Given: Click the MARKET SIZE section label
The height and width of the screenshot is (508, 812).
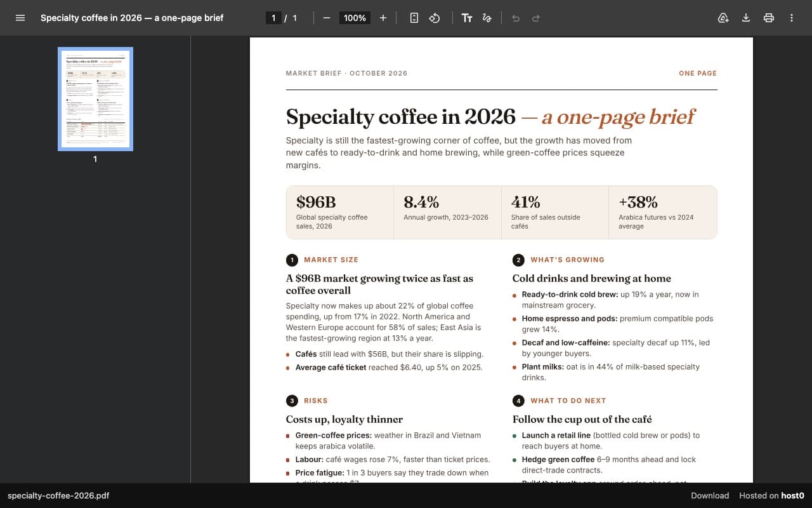Looking at the screenshot, I should (x=331, y=260).
